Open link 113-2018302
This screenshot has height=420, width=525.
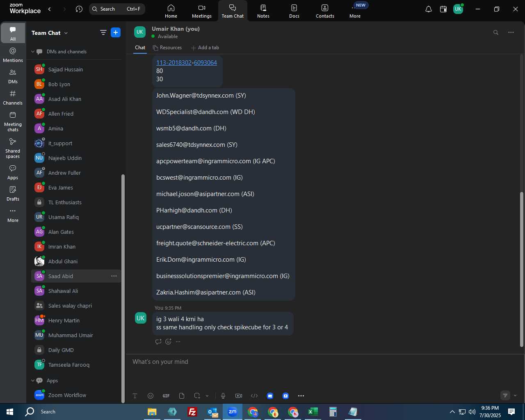coord(173,62)
